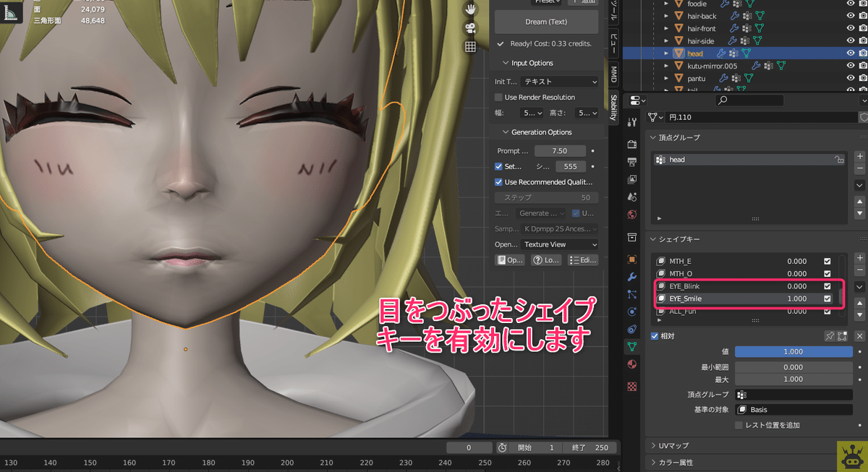Disable hair-side in renders camera icon
The height and width of the screenshot is (472, 868).
[862, 41]
